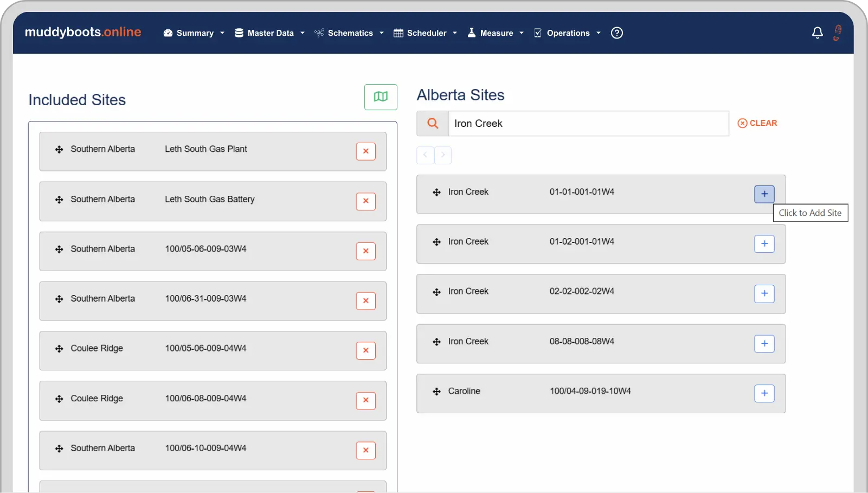Click the muddyboots.online logo
868x493 pixels.
[x=83, y=32]
